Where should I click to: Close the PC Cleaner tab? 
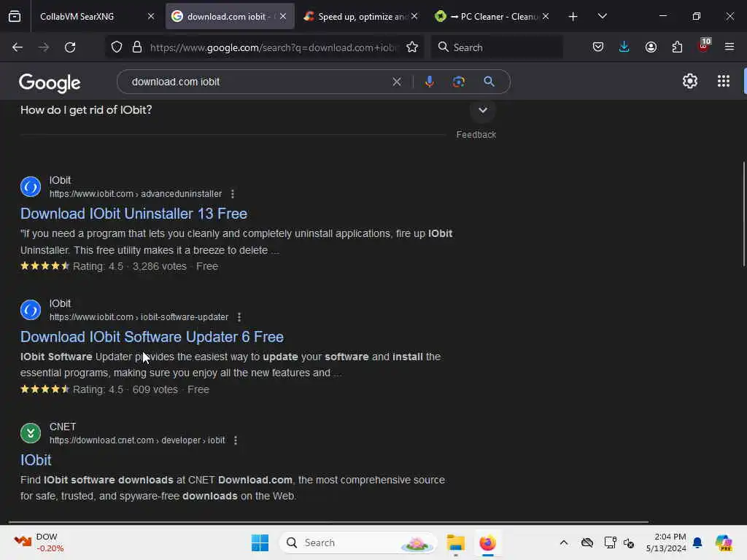[x=546, y=16]
